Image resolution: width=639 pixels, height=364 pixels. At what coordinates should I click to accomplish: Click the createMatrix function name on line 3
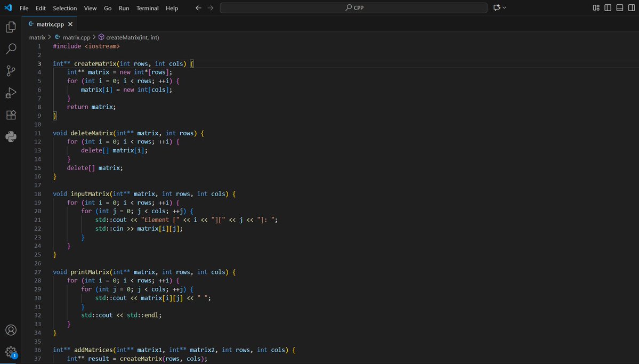click(x=95, y=63)
